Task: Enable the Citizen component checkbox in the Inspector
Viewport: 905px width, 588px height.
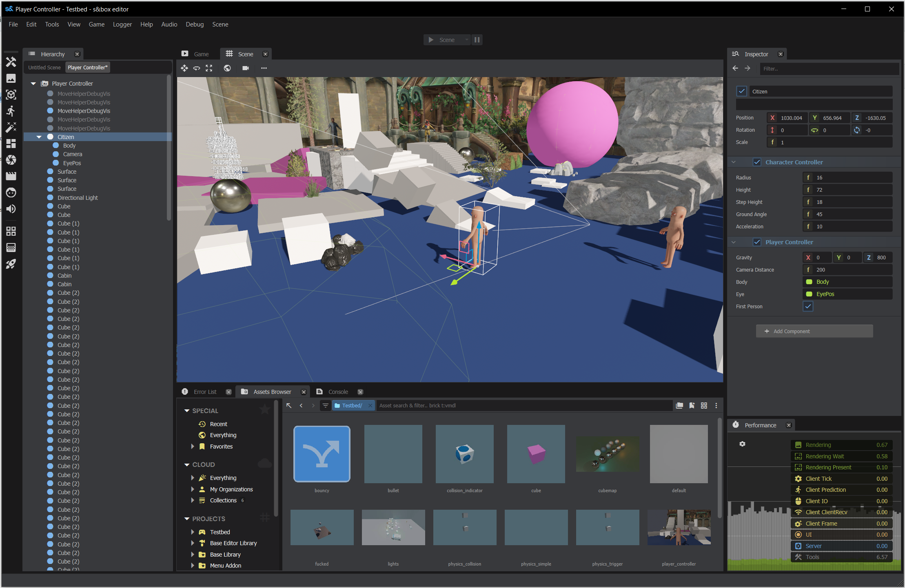Action: [x=742, y=91]
